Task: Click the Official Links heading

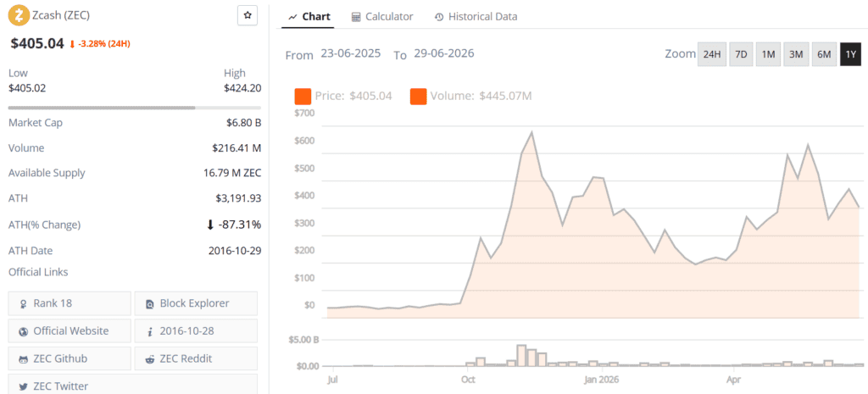Action: pyautogui.click(x=38, y=272)
